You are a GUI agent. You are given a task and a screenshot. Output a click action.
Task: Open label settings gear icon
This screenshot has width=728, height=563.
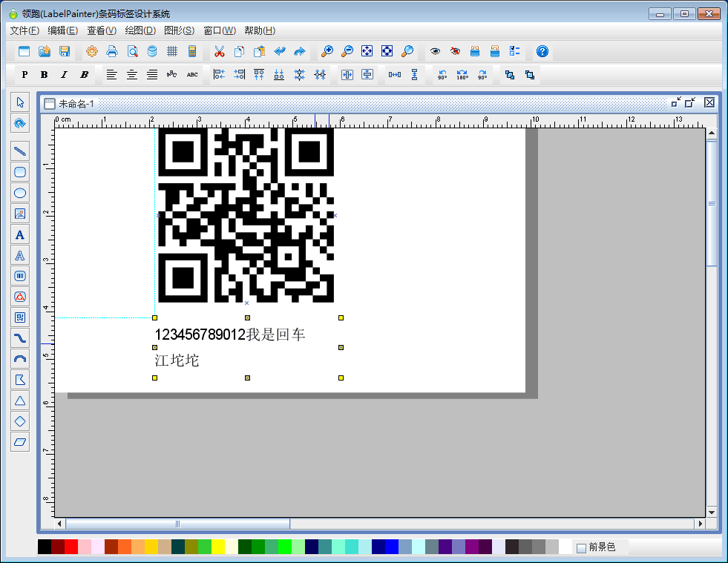click(92, 51)
